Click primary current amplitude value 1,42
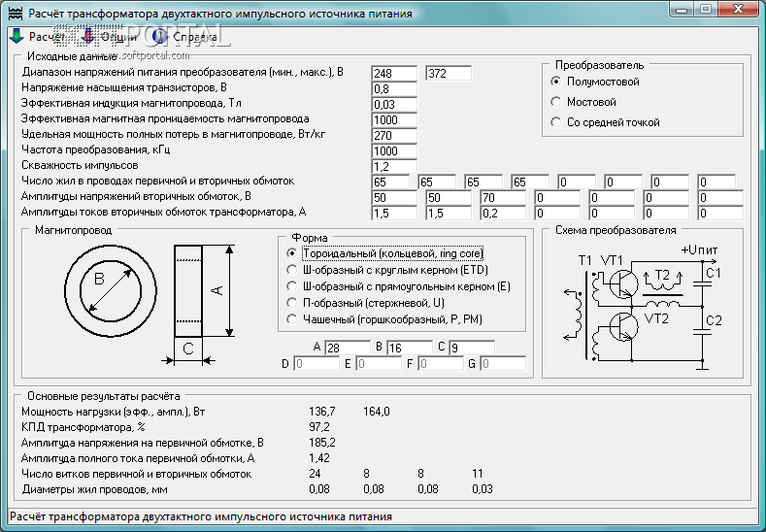The height and width of the screenshot is (532, 766). [319, 458]
